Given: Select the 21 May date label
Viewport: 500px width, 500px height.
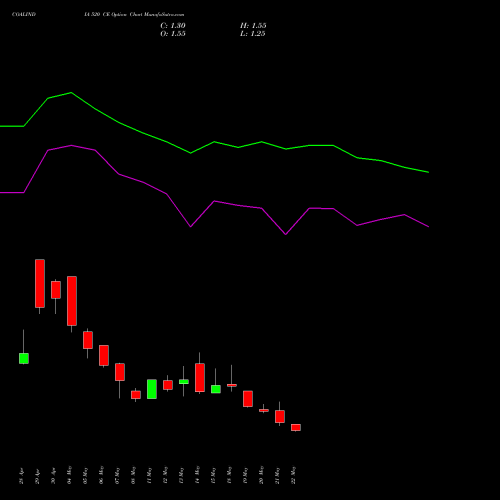Looking at the screenshot, I should coord(278,475).
